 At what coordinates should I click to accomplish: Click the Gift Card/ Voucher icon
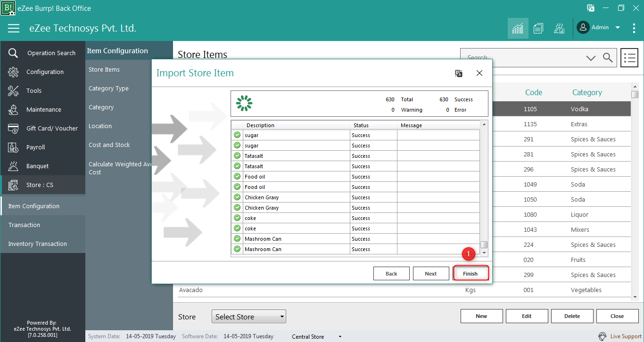(13, 128)
